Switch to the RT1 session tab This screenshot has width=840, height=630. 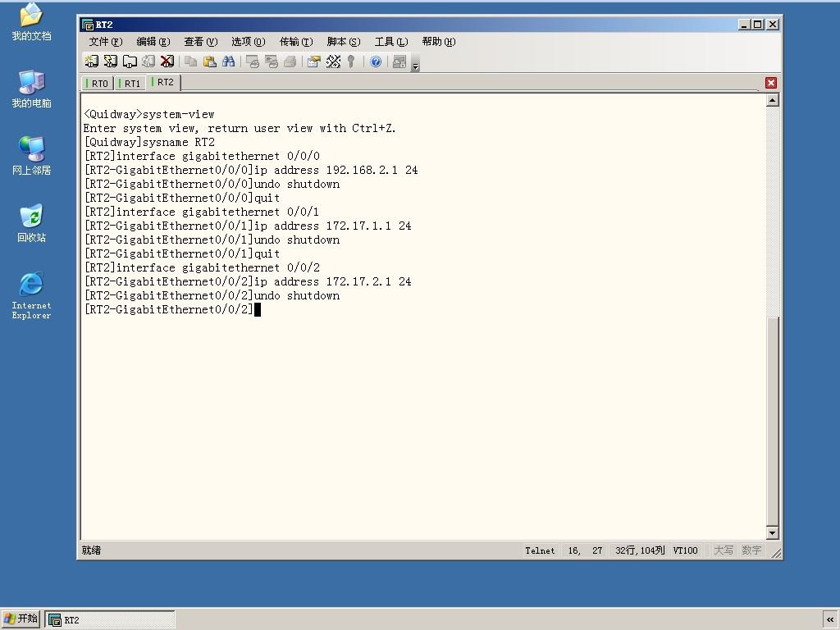pyautogui.click(x=130, y=84)
